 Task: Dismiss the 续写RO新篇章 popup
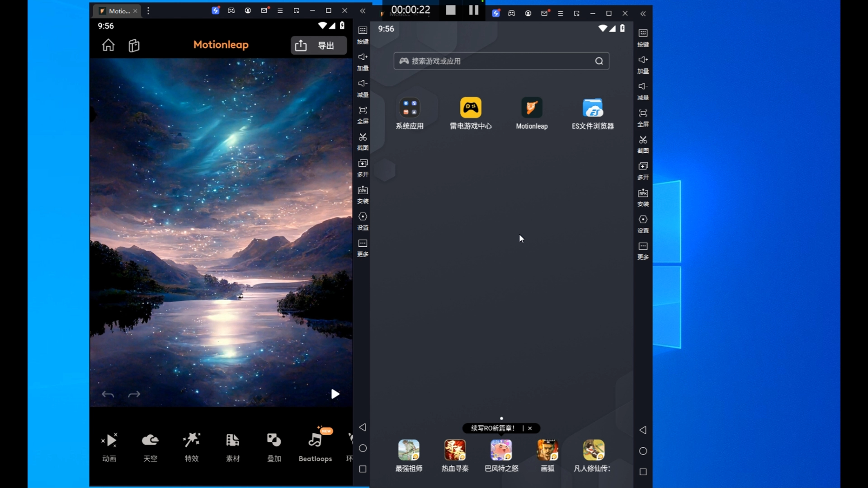coord(530,428)
